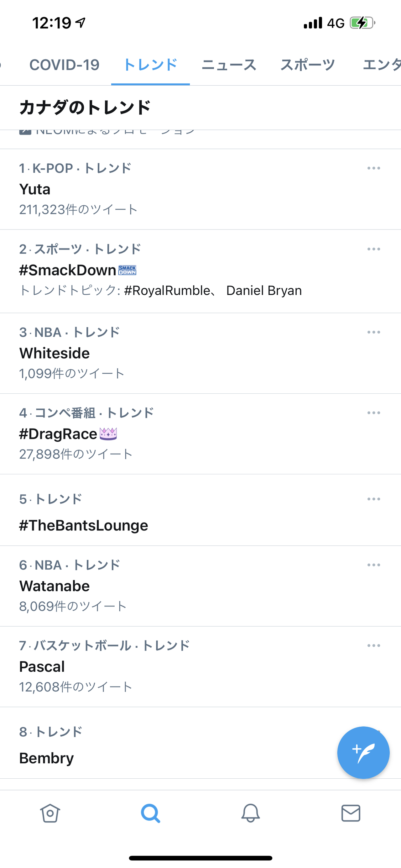Tap the compose tweet floating button
This screenshot has width=401, height=868.
point(363,752)
